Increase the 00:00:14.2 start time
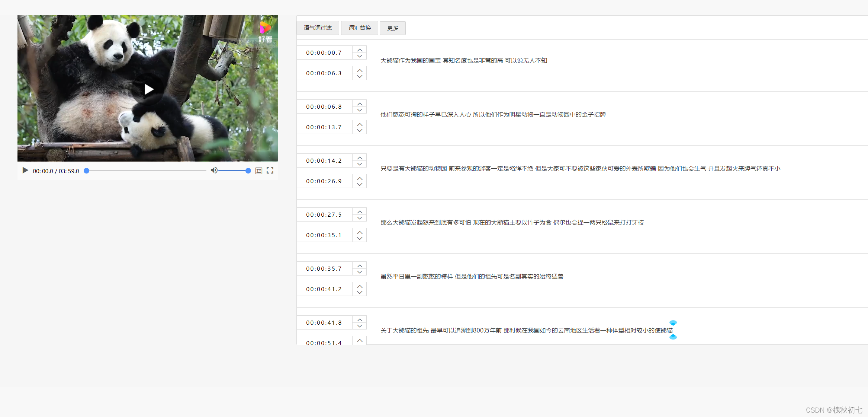Viewport: 868px width, 417px height. [360, 157]
